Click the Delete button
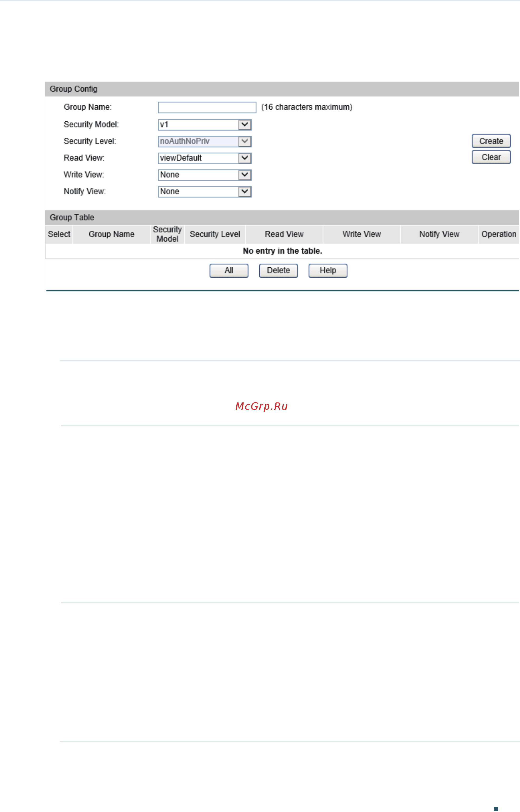Image resolution: width=520 pixels, height=812 pixels. [x=278, y=270]
